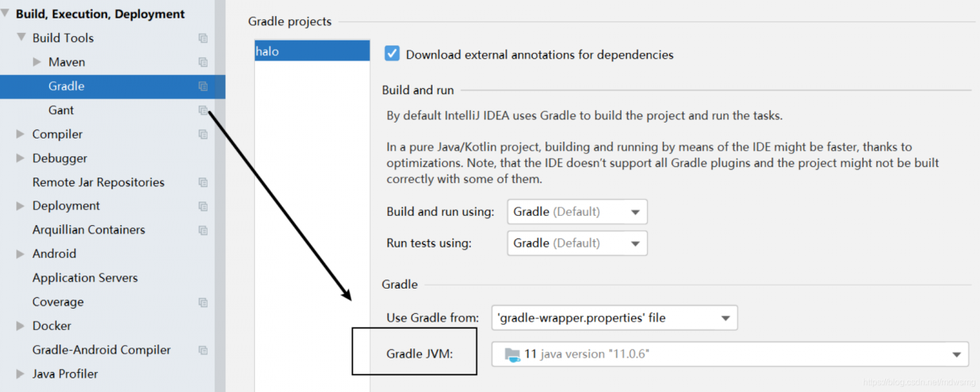Open the Gradle JVM dropdown arrow

pyautogui.click(x=956, y=354)
